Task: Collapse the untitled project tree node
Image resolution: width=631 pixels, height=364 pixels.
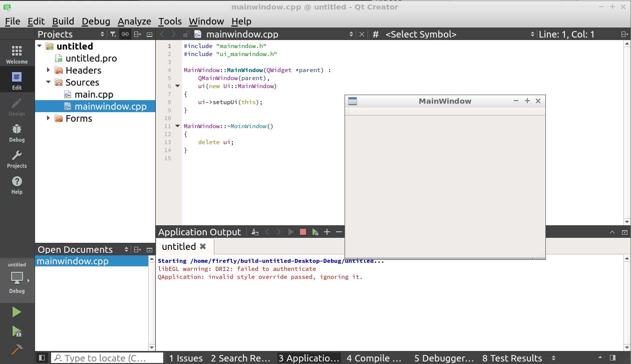Action: point(40,46)
